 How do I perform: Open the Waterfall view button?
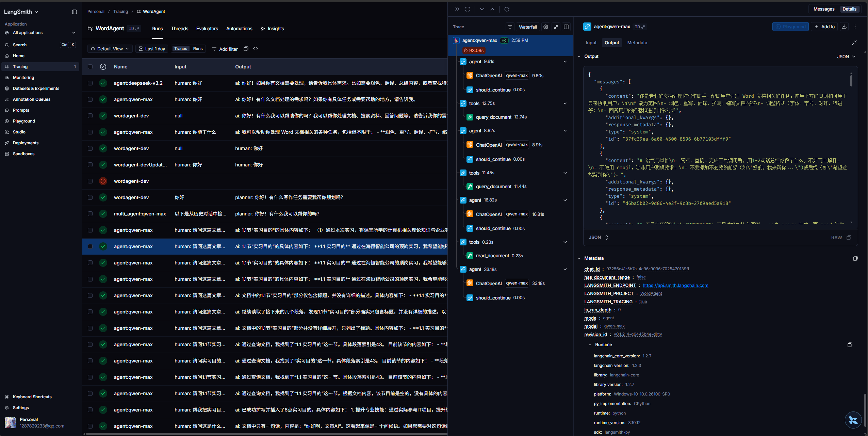click(x=528, y=27)
